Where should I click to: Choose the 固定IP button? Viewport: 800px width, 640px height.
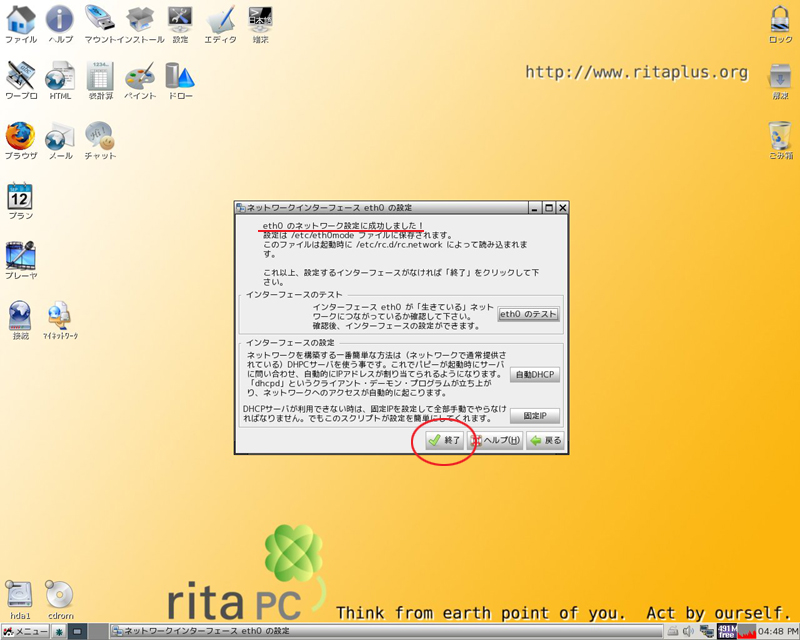pyautogui.click(x=535, y=416)
